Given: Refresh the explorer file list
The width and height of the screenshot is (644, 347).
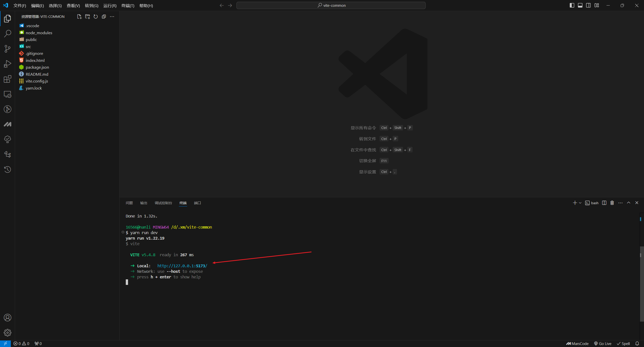Looking at the screenshot, I should 96,17.
